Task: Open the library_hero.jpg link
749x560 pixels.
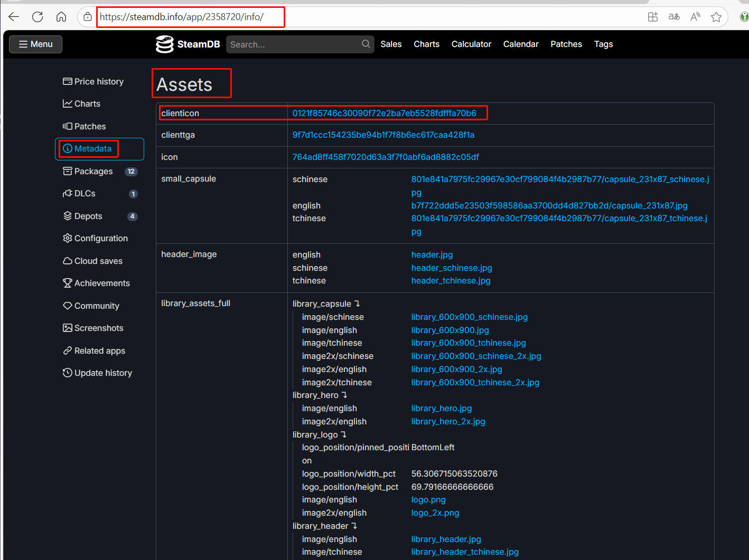Action: [x=442, y=408]
